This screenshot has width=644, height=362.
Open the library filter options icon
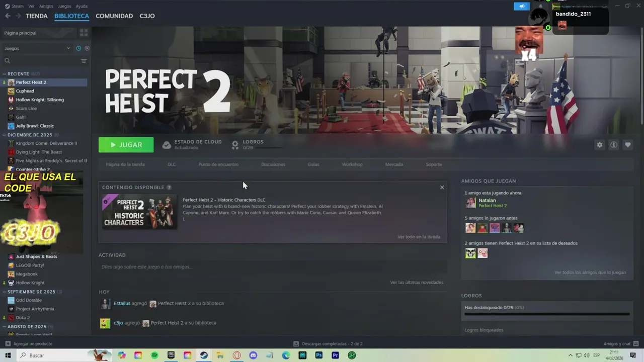(84, 61)
